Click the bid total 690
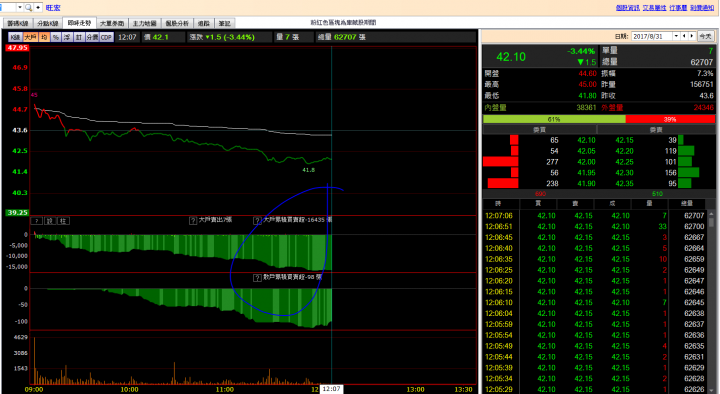This screenshot has height=394, width=720. 540,194
